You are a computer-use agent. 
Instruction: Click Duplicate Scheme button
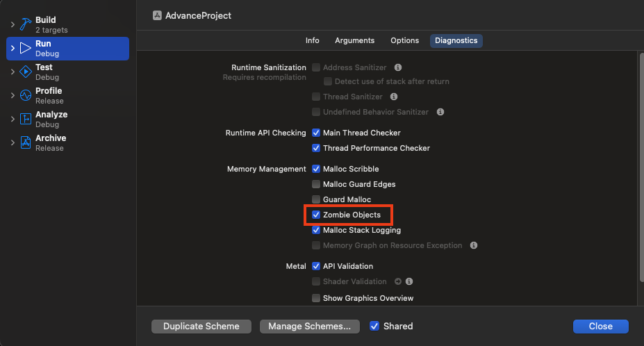click(x=201, y=327)
